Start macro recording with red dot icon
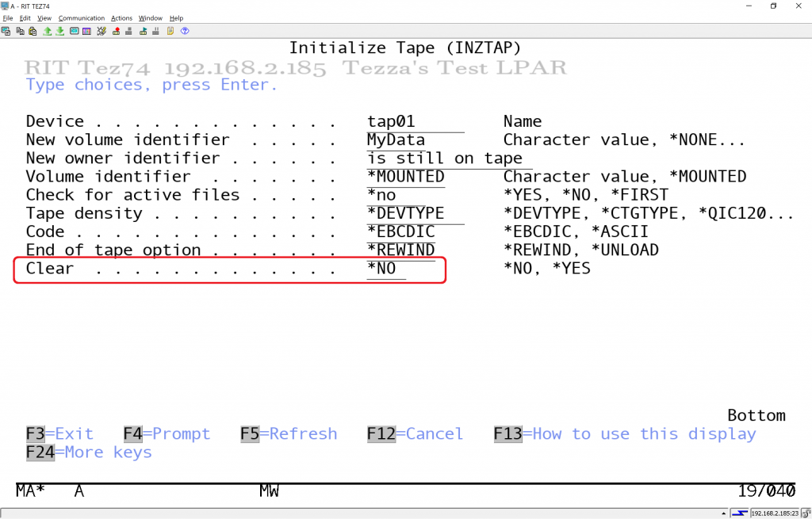This screenshot has width=812, height=519. point(116,32)
